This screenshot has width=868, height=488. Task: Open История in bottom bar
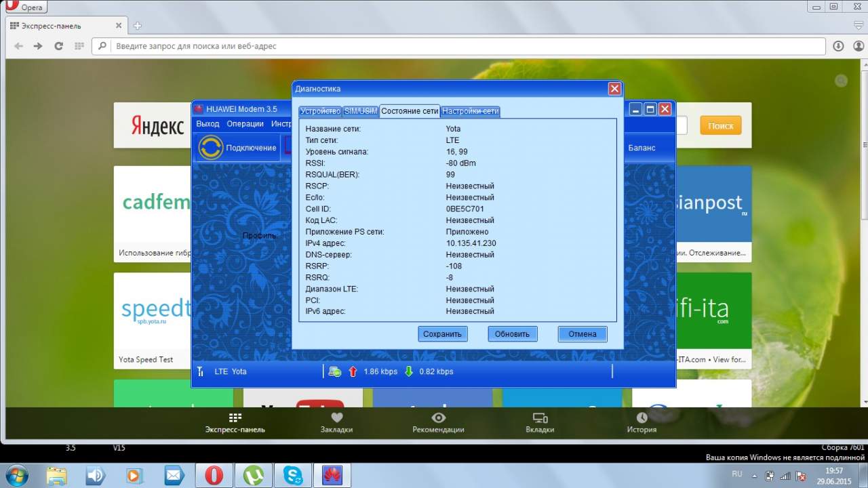pos(642,423)
